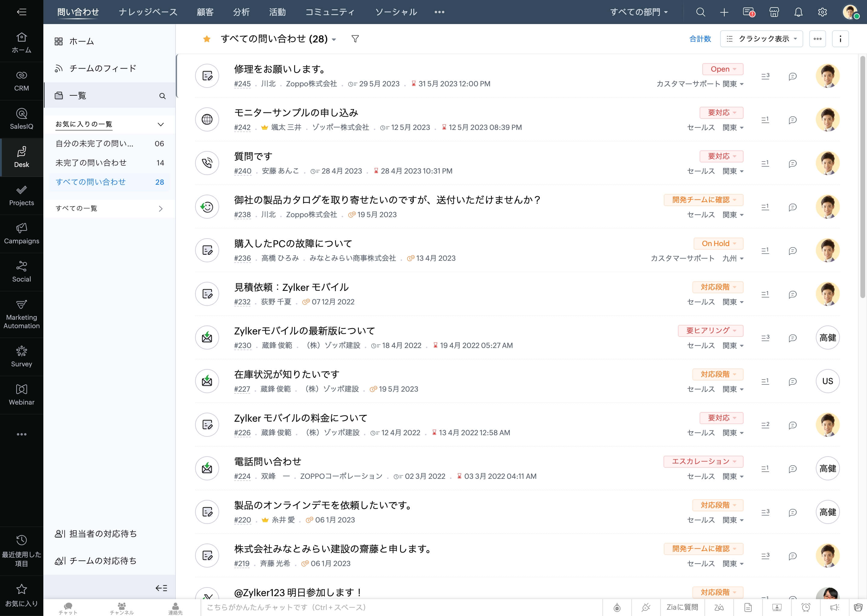Open the SalesIQ panel
The image size is (867, 616).
(21, 117)
